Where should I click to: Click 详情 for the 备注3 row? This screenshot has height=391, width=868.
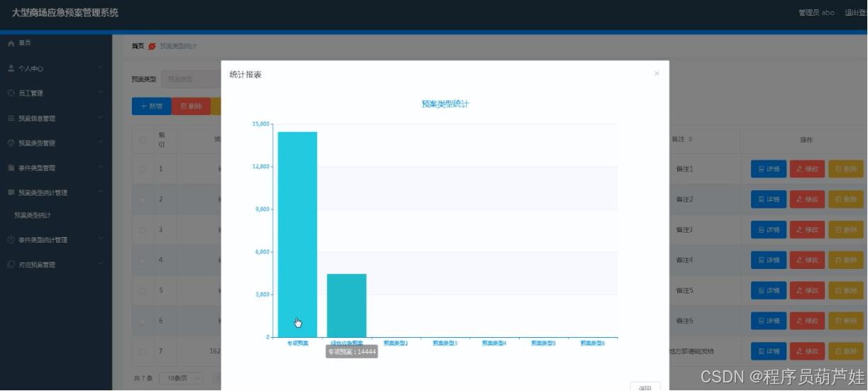pyautogui.click(x=769, y=230)
